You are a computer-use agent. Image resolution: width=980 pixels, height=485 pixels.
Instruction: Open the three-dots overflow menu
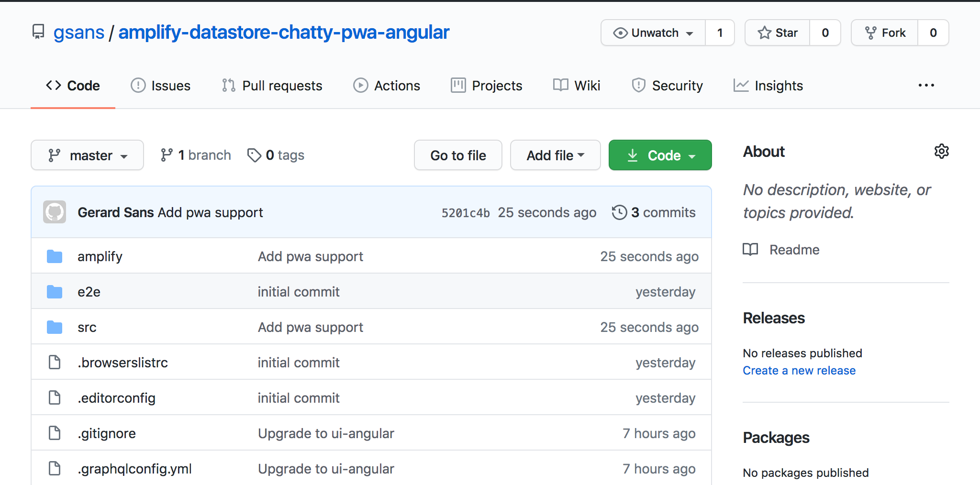tap(926, 85)
